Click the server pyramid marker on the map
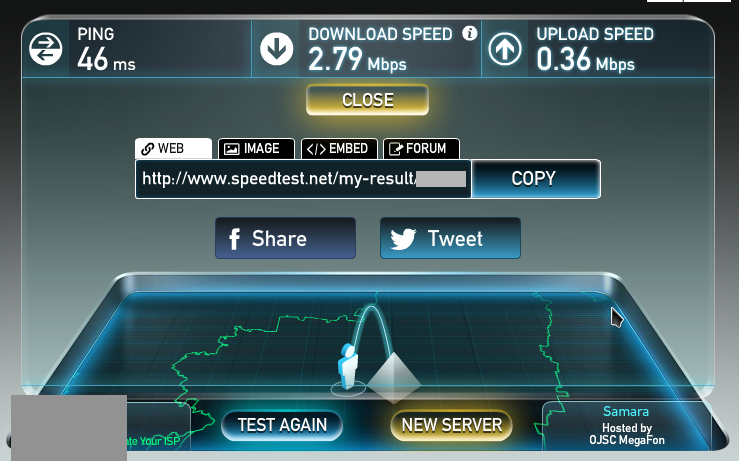This screenshot has height=461, width=739. [394, 378]
